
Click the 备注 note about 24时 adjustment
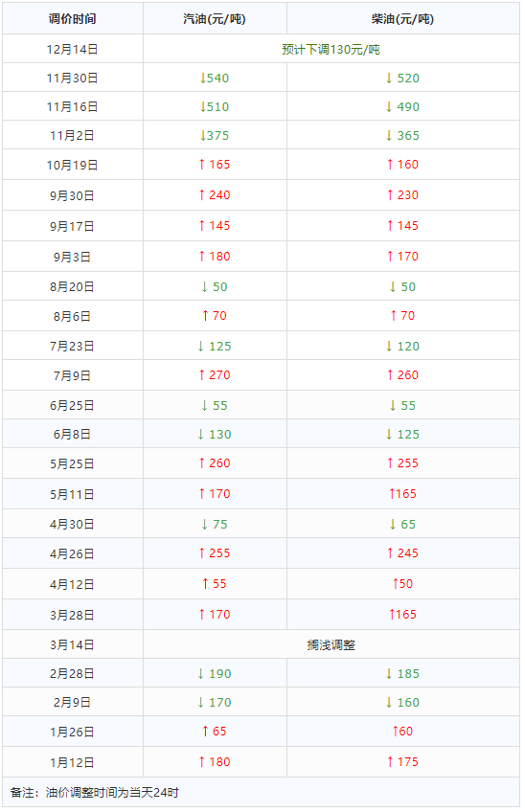[x=95, y=793]
